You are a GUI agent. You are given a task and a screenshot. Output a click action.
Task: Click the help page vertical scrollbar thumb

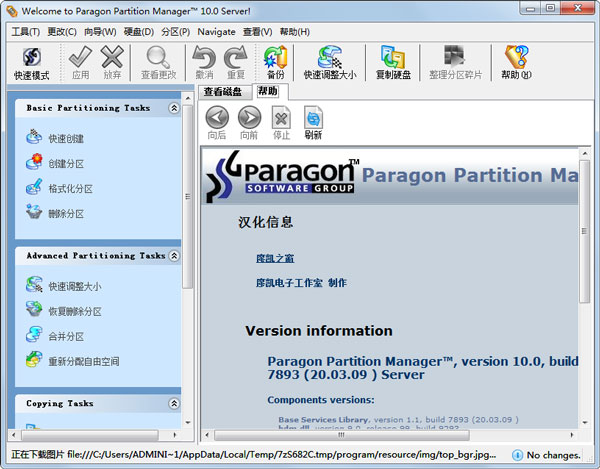click(584, 232)
